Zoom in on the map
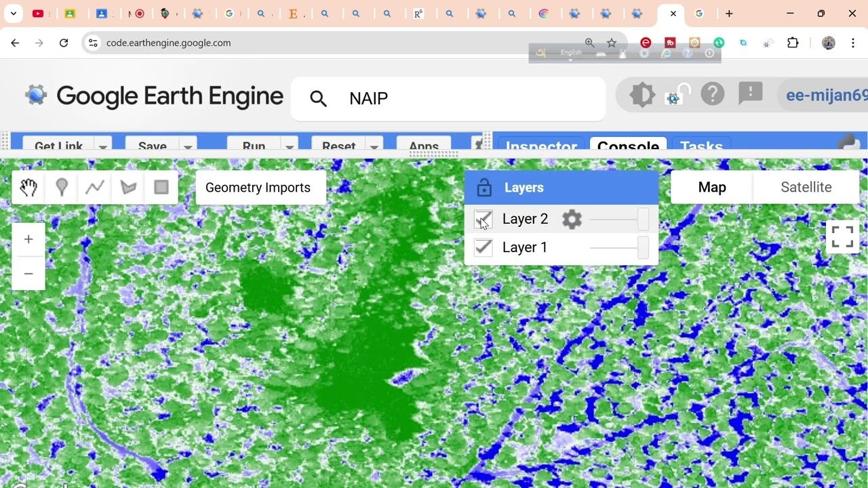868x488 pixels. click(28, 239)
